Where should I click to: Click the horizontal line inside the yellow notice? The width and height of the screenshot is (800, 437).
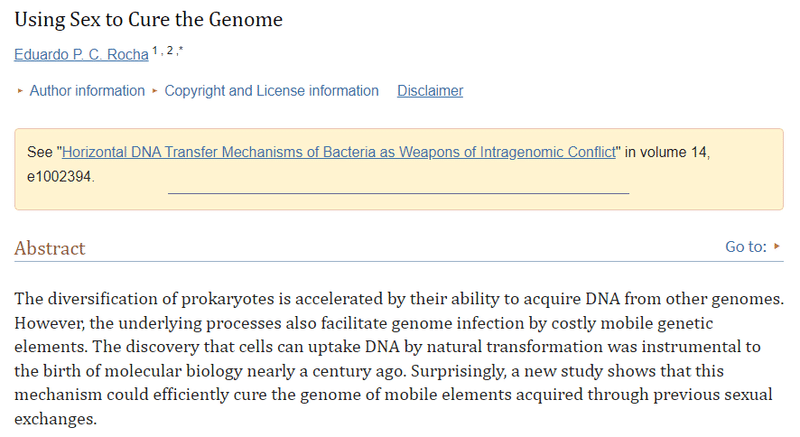click(x=398, y=193)
